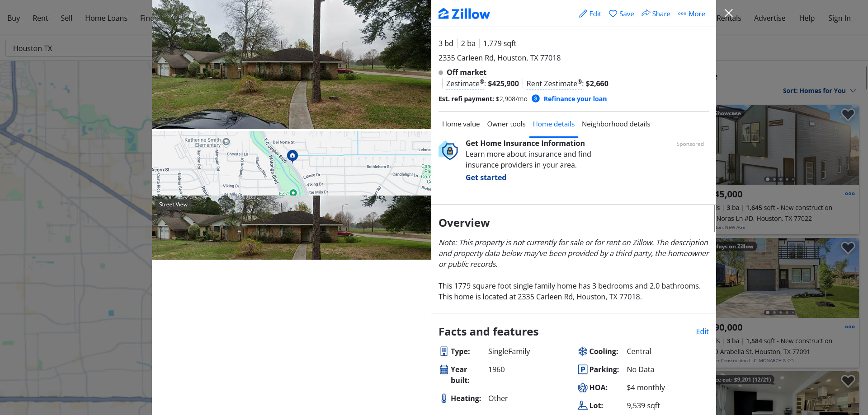Expand the Sort: Homes for You dropdown
868x415 pixels.
[x=820, y=91]
